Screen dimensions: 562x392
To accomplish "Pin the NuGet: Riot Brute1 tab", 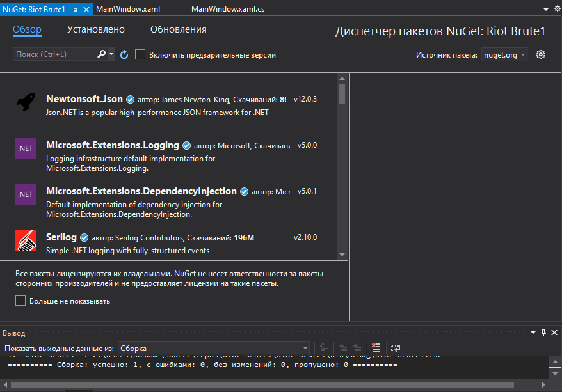I will [x=74, y=10].
